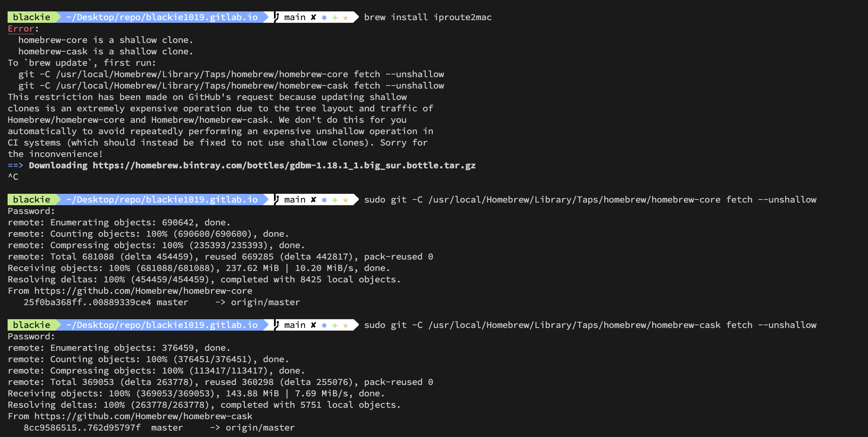The image size is (868, 437).
Task: Click the black X status icon on the brew install prompt
Action: point(314,17)
